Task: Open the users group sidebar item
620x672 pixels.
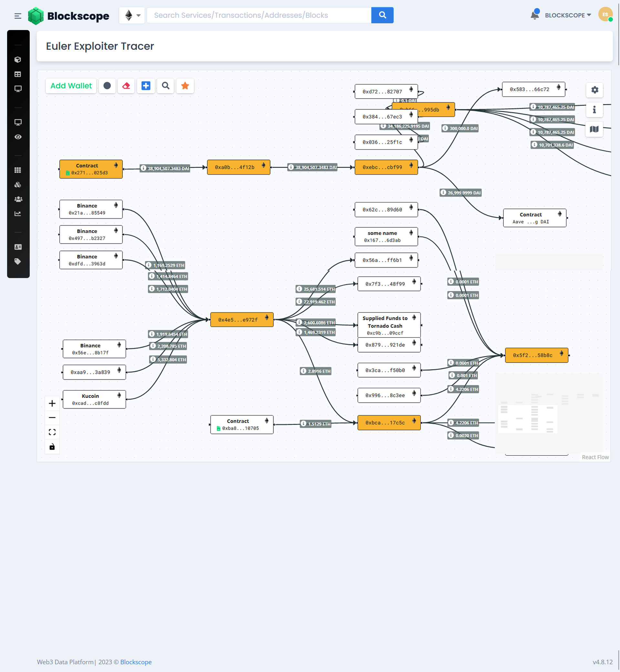Action: 18,199
